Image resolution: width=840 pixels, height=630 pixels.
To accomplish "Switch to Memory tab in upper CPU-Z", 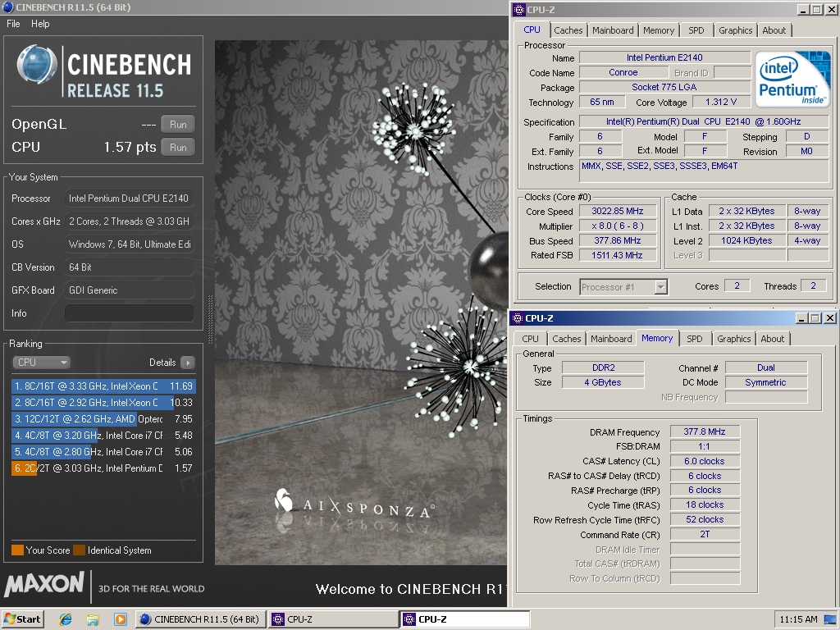I will (x=659, y=30).
